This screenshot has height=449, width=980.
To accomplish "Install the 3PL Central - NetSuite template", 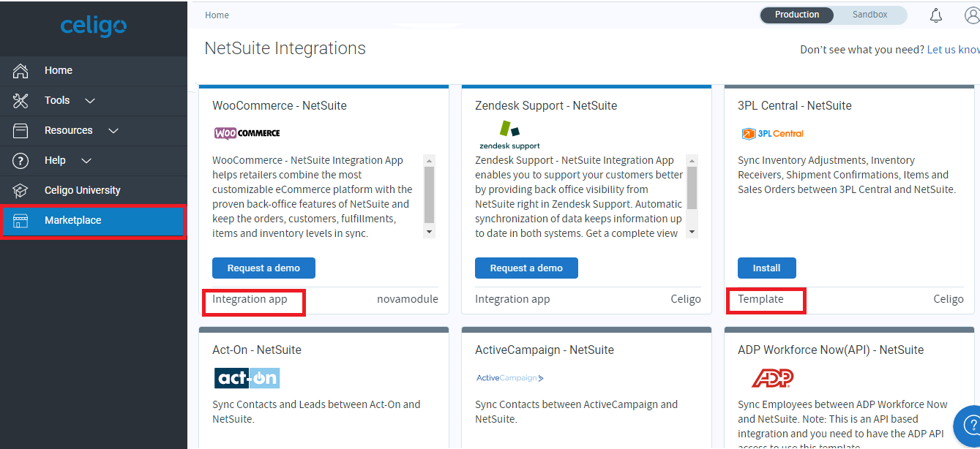I will pyautogui.click(x=766, y=268).
